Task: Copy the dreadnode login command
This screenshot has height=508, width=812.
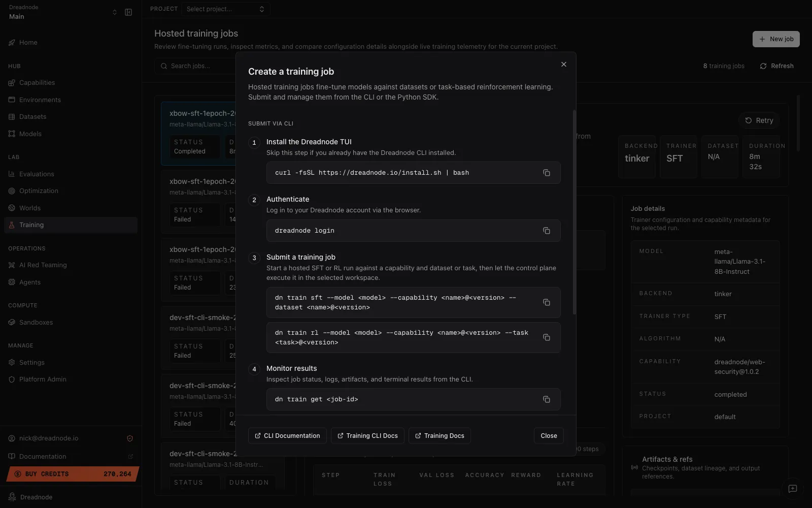Action: pos(547,231)
